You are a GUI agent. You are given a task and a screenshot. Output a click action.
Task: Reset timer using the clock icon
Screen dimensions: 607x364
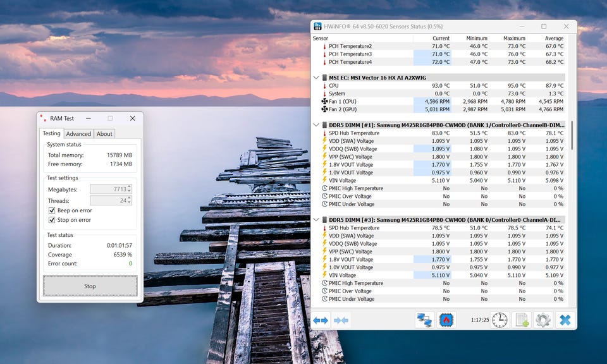[x=500, y=320]
